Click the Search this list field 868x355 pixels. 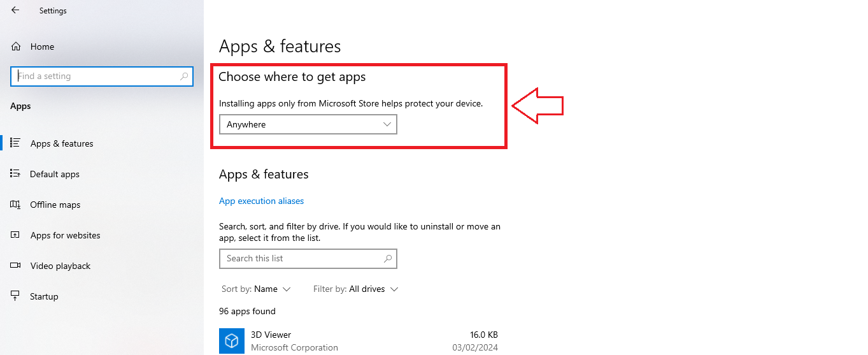[x=308, y=258]
